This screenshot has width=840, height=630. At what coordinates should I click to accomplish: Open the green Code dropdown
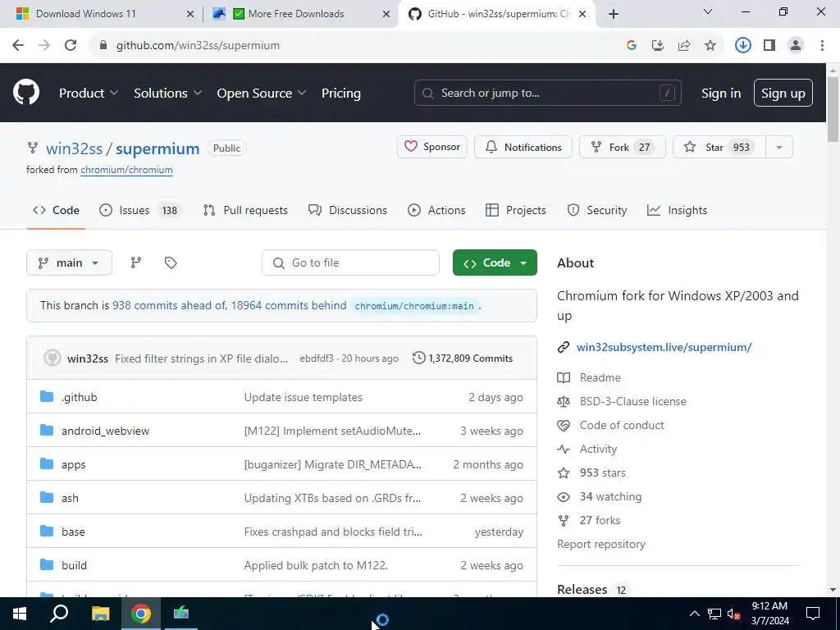(x=495, y=262)
